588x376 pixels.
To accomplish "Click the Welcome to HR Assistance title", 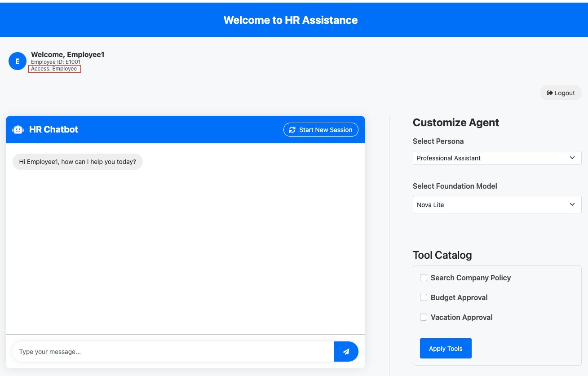I will tap(291, 20).
